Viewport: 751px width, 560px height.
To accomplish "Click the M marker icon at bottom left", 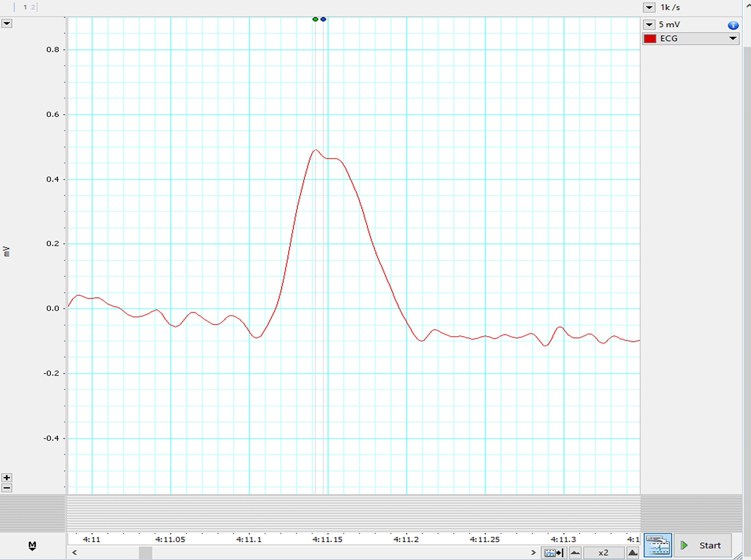I will 32,546.
